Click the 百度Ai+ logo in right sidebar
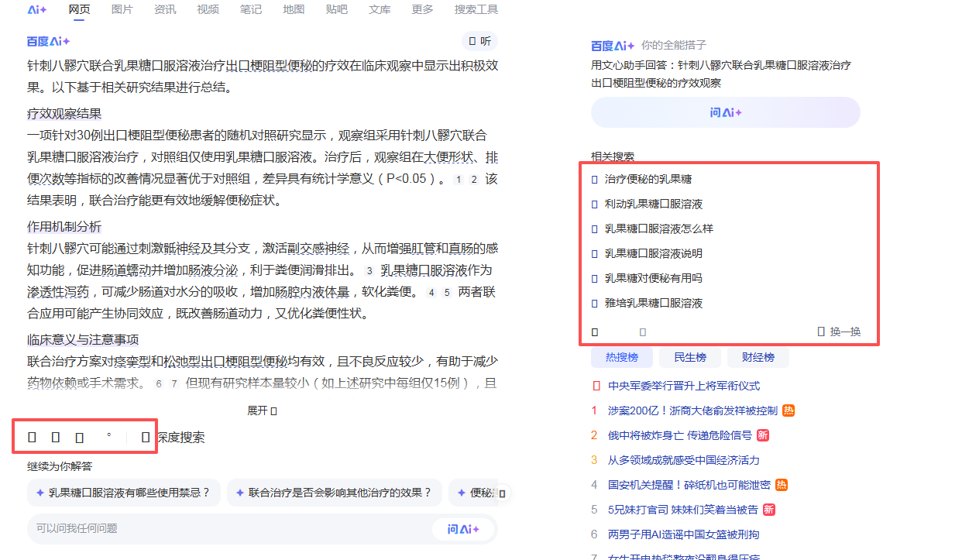 [x=613, y=46]
